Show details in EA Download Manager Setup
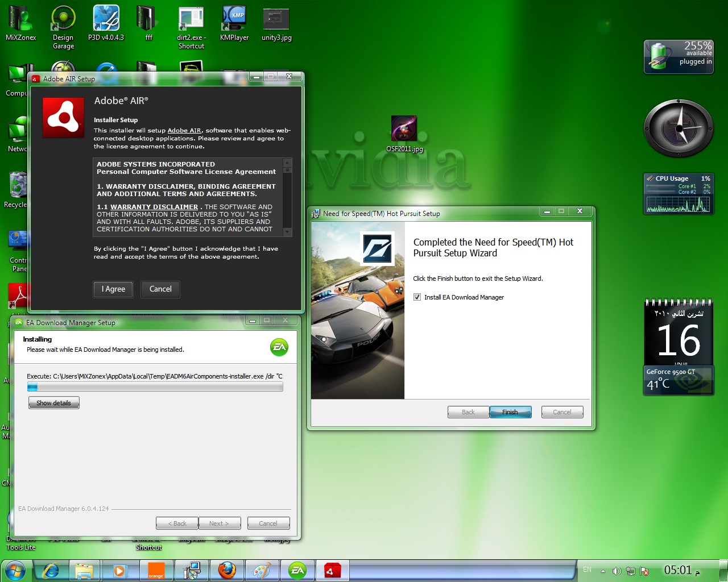Image resolution: width=728 pixels, height=582 pixels. point(54,403)
